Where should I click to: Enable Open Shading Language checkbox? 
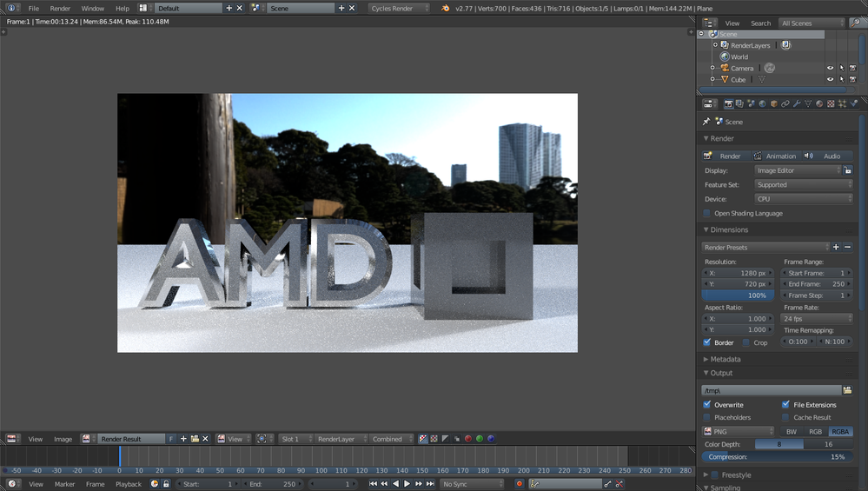(x=707, y=213)
